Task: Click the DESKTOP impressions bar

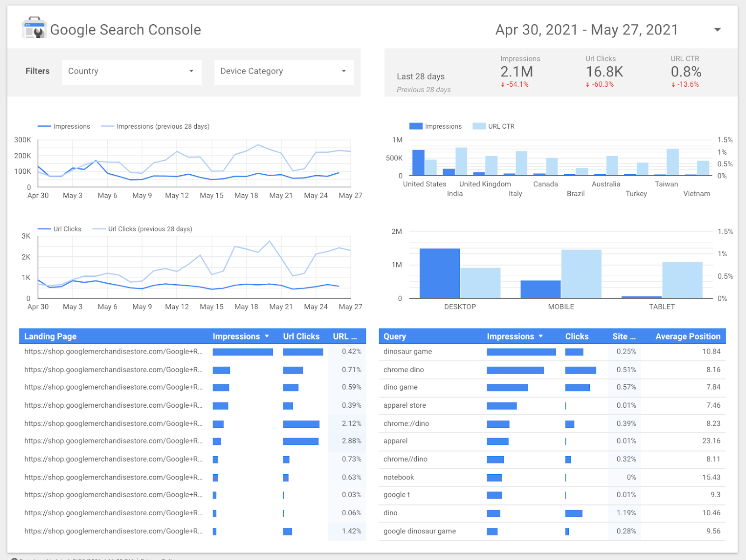Action: coord(439,273)
